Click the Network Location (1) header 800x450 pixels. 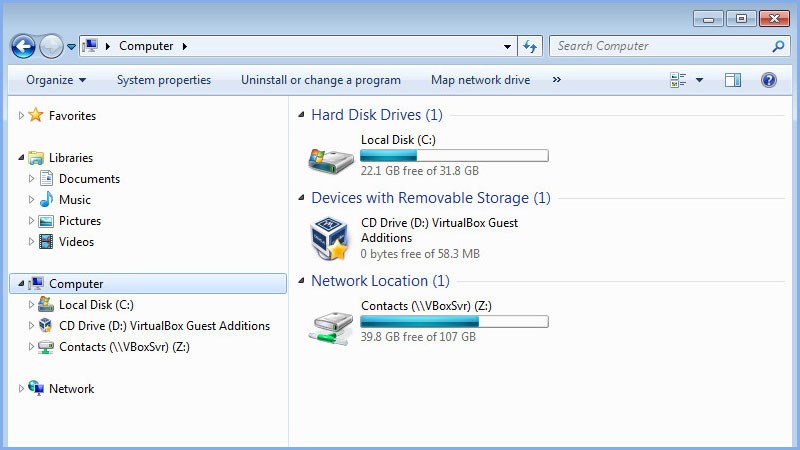(x=380, y=281)
